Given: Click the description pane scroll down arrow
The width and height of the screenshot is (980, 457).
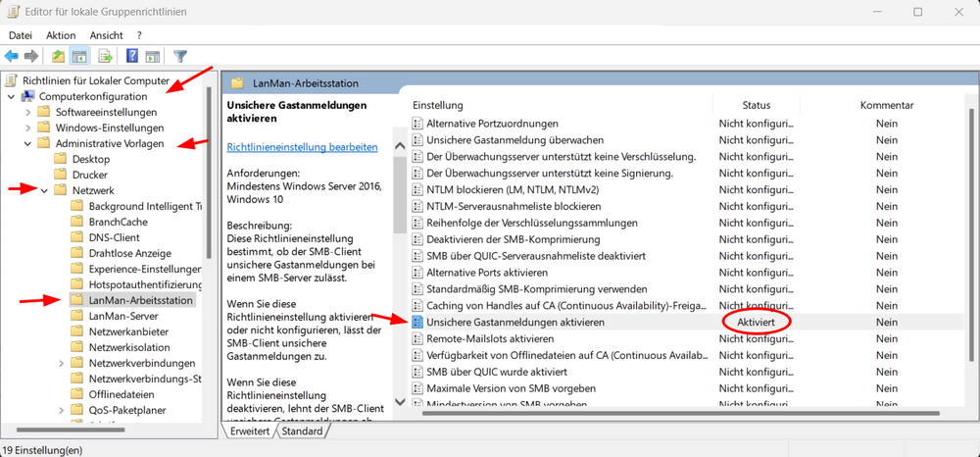Looking at the screenshot, I should point(401,402).
